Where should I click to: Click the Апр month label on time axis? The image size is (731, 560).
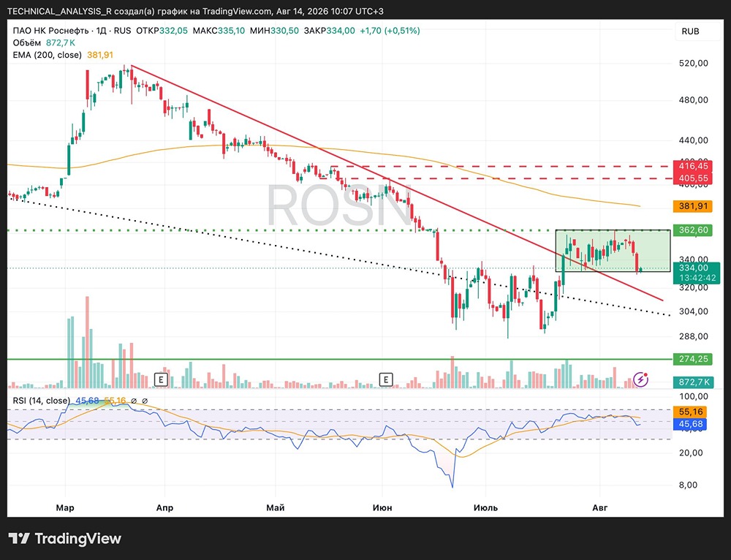(x=164, y=508)
